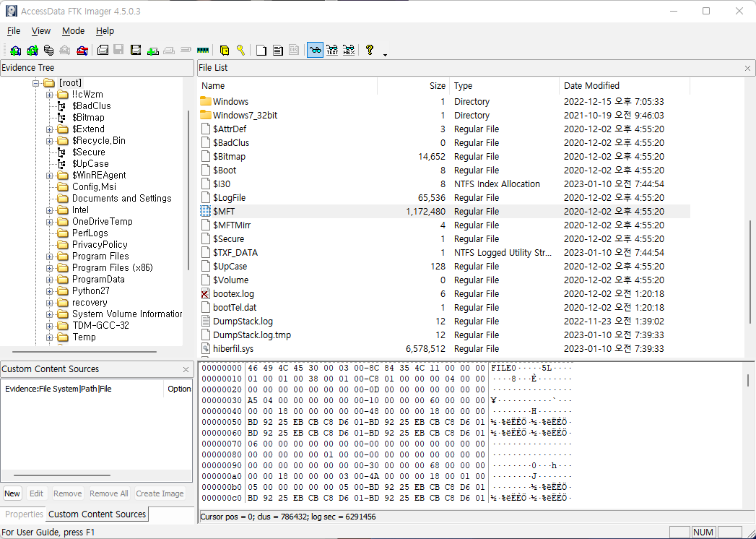This screenshot has height=539, width=756.
Task: Select the bootex.log red X file icon
Action: point(206,294)
